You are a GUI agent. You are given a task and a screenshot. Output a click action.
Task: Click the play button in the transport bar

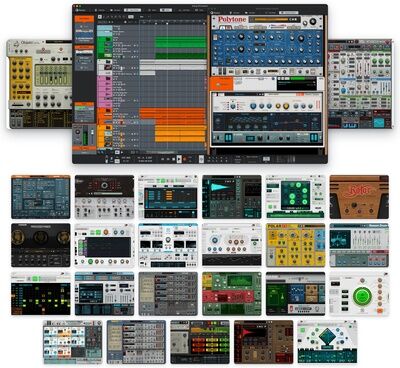click(x=179, y=159)
